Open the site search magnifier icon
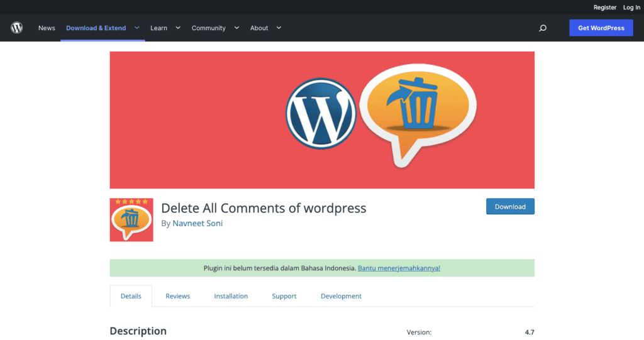The width and height of the screenshot is (644, 340). [x=543, y=28]
